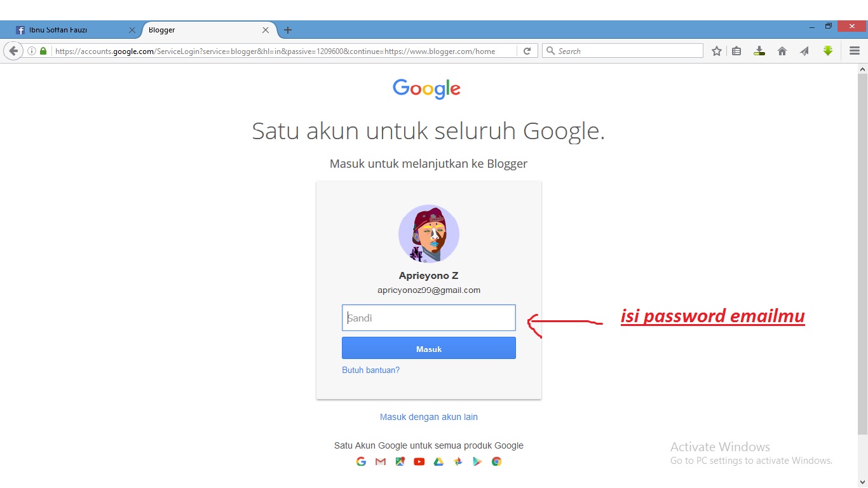The width and height of the screenshot is (868, 488).
Task: Restore down the Firefox window
Action: pos(829,27)
